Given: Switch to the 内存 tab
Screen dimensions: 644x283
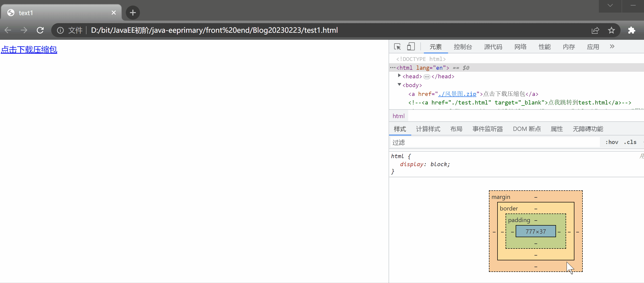Looking at the screenshot, I should coord(569,47).
